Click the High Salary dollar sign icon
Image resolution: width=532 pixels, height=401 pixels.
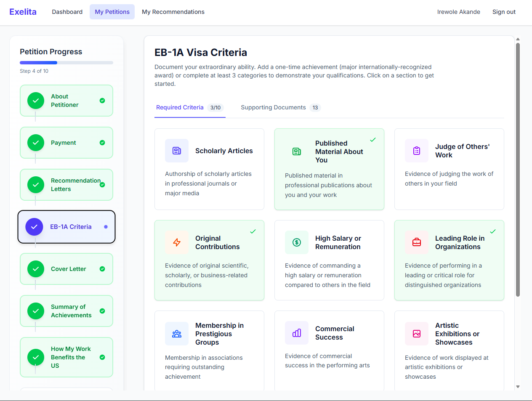point(297,242)
